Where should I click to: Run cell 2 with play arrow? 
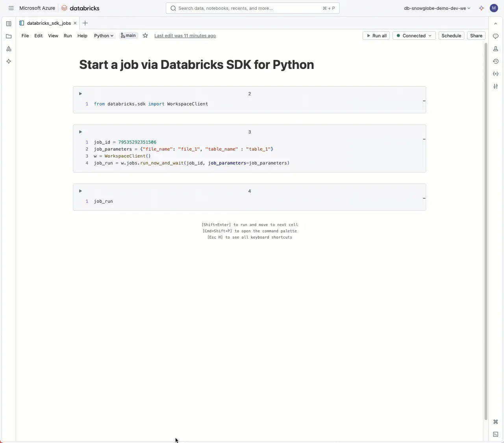[80, 94]
